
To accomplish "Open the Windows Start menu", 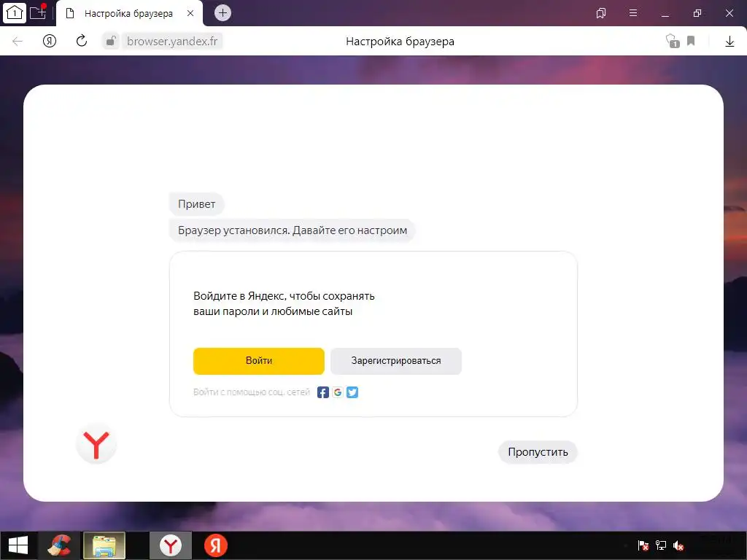I will (18, 545).
